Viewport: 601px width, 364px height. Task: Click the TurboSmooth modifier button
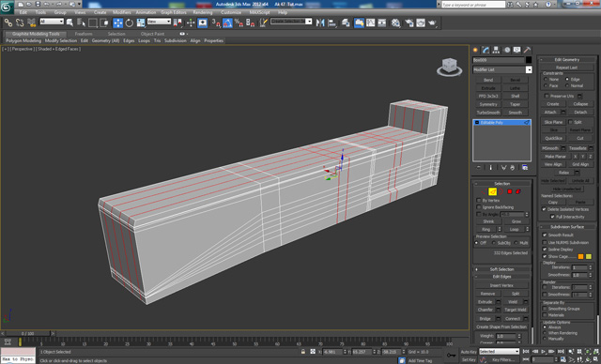click(488, 113)
